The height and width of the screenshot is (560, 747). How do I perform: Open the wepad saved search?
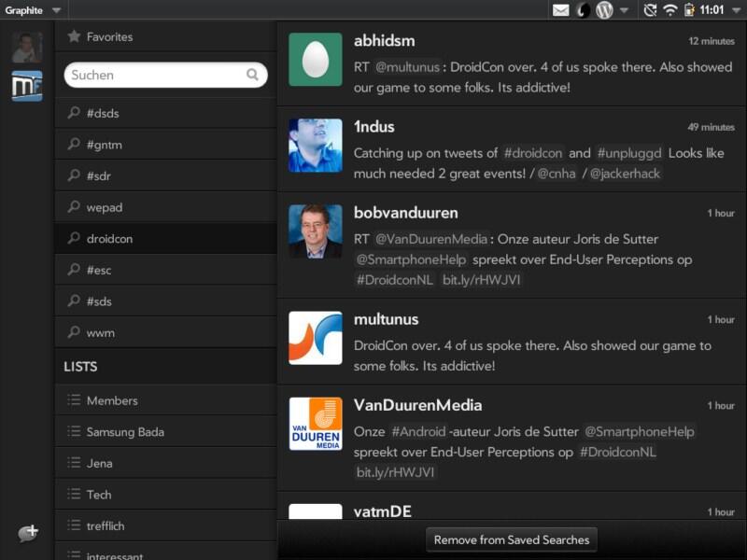(166, 207)
